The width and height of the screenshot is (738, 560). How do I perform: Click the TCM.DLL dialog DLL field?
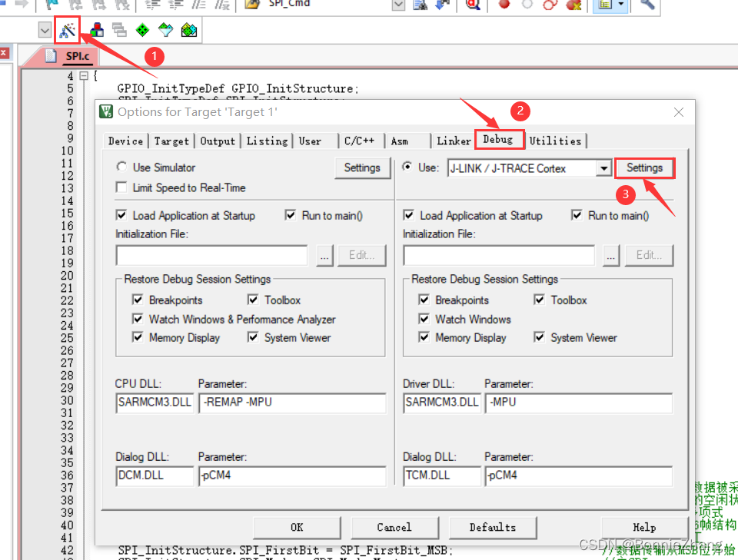(442, 476)
